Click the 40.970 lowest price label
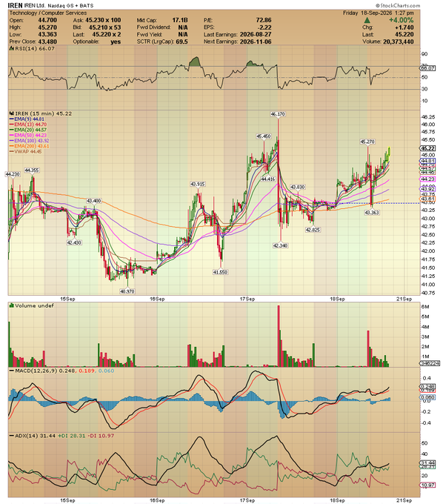The height and width of the screenshot is (504, 443). [127, 291]
